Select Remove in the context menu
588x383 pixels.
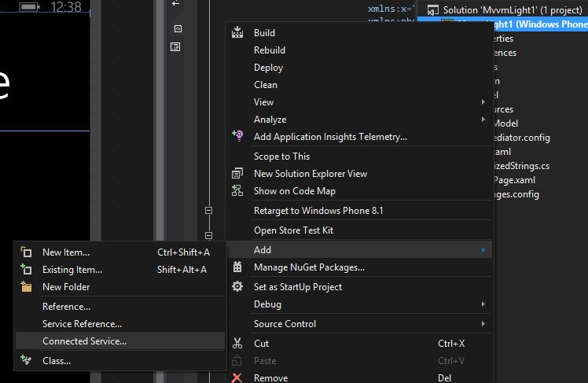point(359,376)
